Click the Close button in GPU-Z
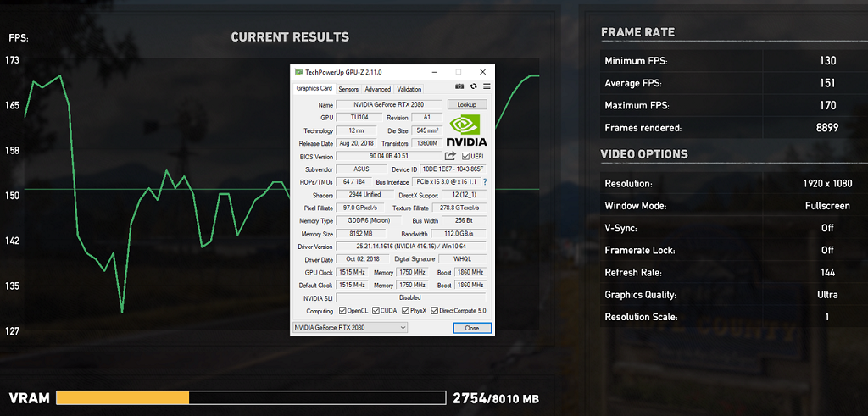 [x=472, y=328]
